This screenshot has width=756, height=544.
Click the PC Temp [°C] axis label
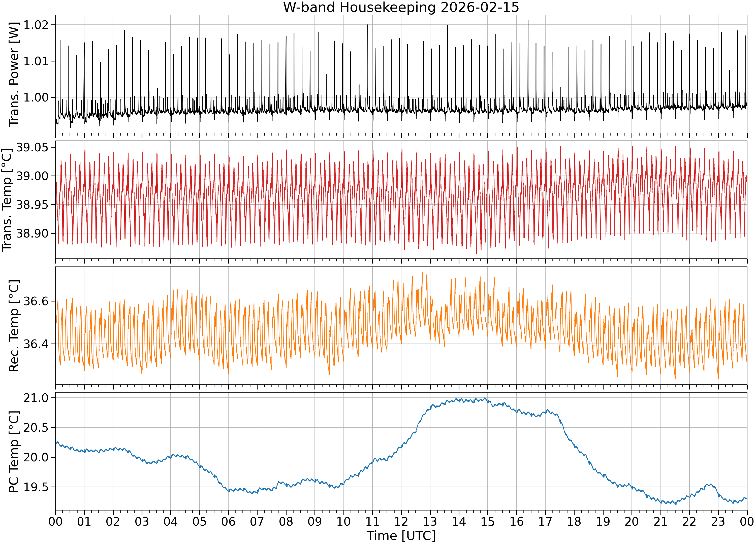[14, 452]
